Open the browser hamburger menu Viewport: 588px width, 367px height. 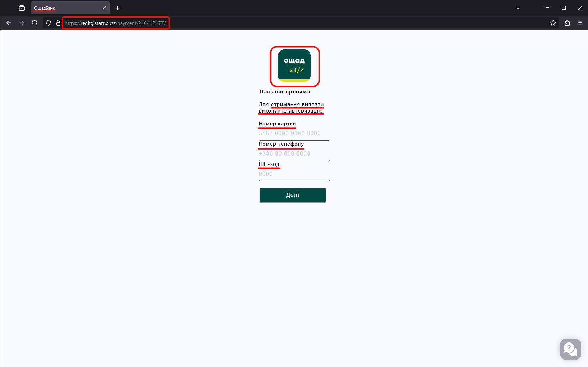[x=580, y=23]
